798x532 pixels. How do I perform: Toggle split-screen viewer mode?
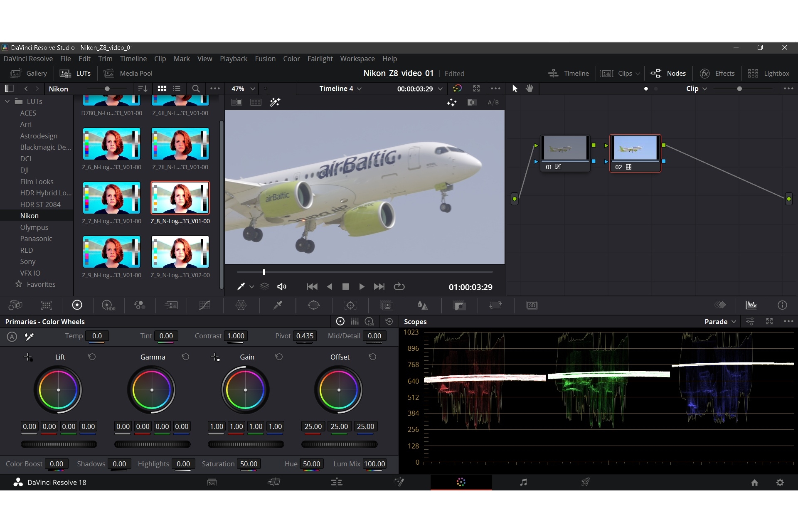click(256, 102)
